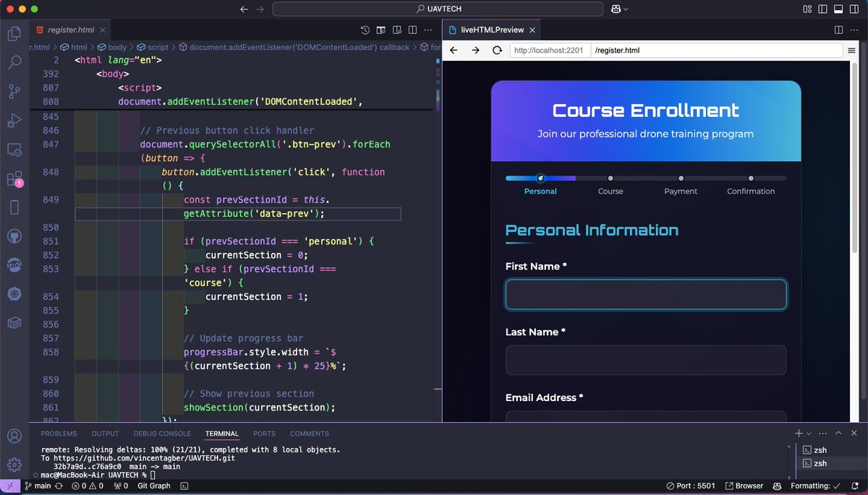Navigate back using title bar arrow
The image size is (868, 495).
pyautogui.click(x=243, y=9)
